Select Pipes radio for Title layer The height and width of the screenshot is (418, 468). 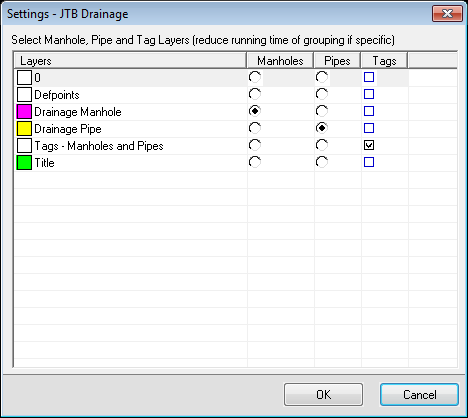pos(322,162)
